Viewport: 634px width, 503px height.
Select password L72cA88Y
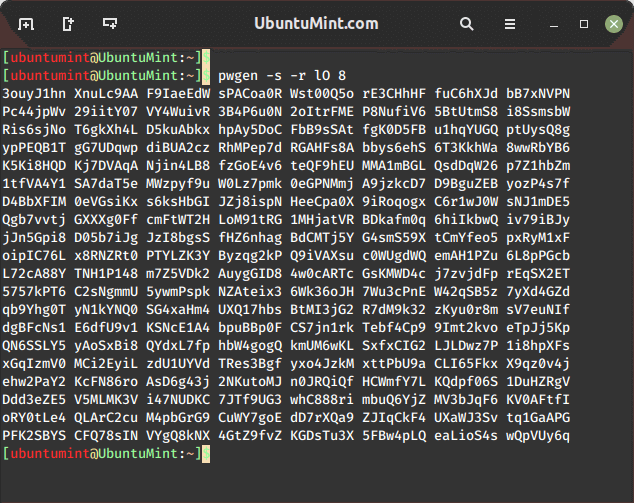pos(34,274)
